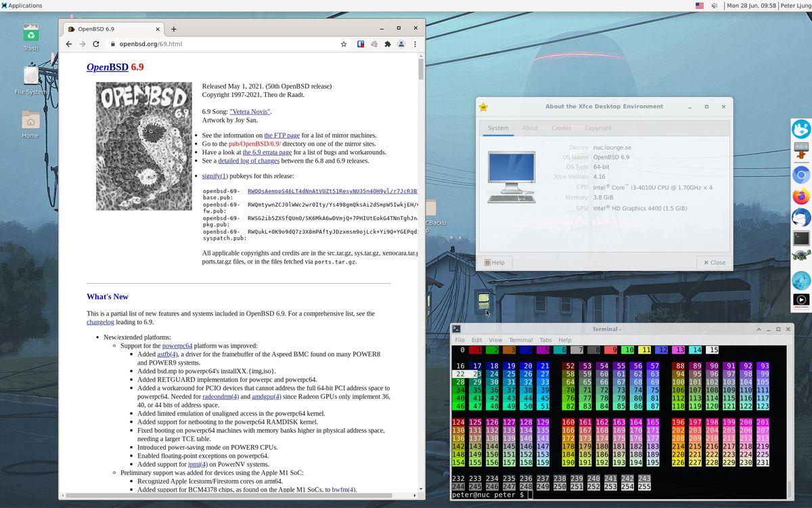Open the detailed log of changes link
The width and height of the screenshot is (812, 508).
click(x=248, y=161)
